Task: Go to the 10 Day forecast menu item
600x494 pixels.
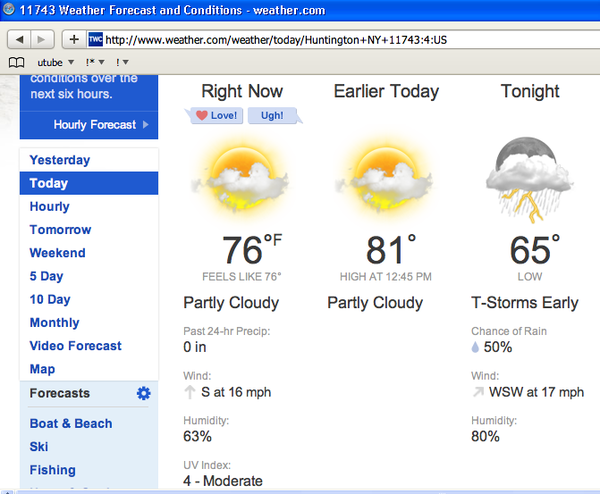Action: tap(50, 299)
